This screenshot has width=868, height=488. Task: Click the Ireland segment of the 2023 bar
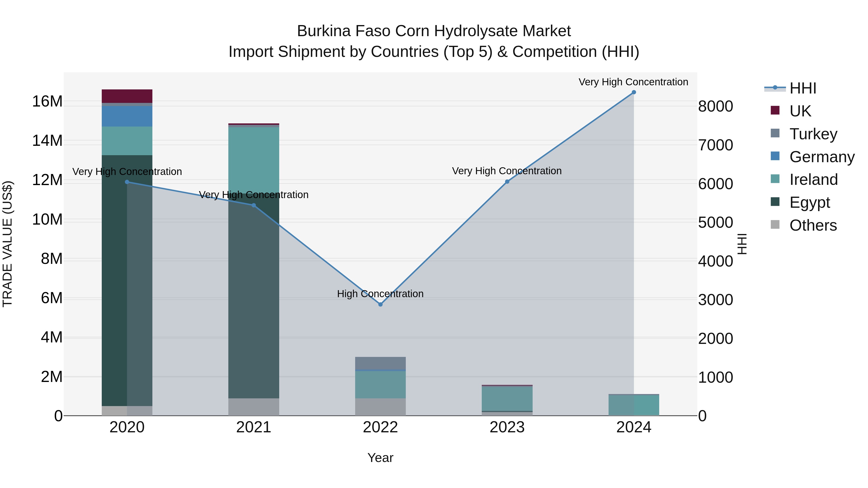(x=507, y=399)
